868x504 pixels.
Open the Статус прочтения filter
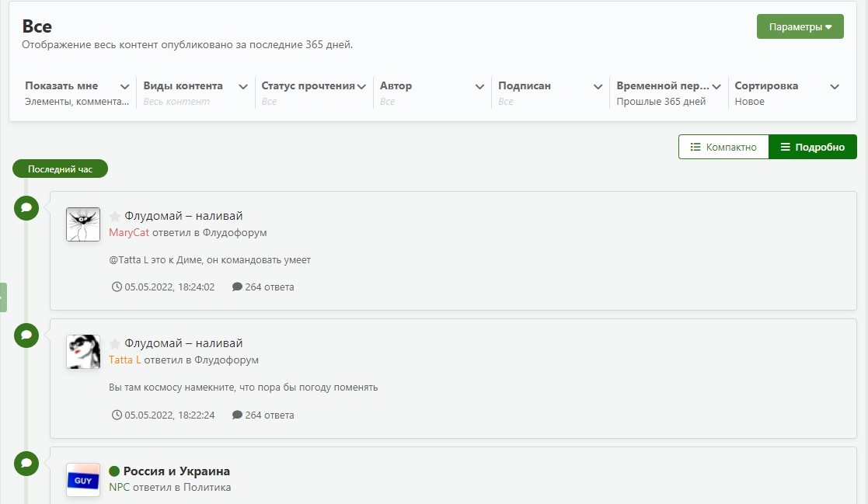(x=314, y=93)
